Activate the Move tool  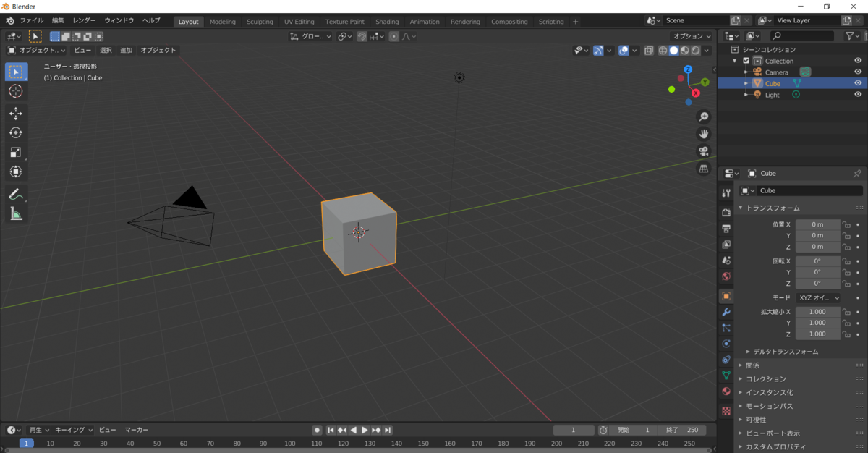tap(16, 114)
